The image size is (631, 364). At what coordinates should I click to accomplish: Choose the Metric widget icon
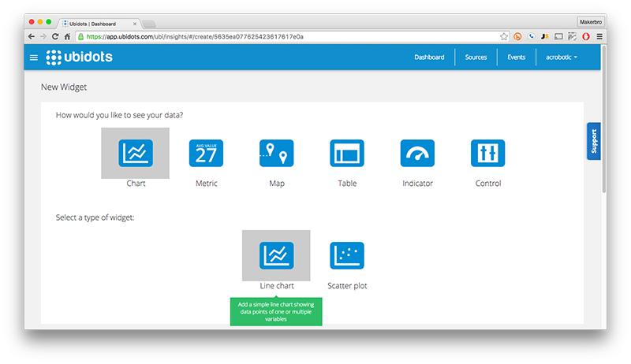[x=206, y=153]
